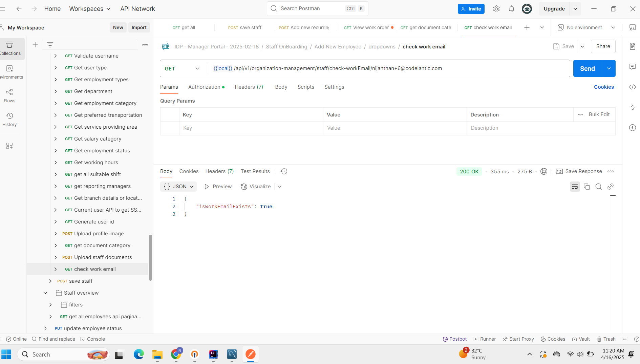Image resolution: width=640 pixels, height=364 pixels.
Task: Open the tabs overflow chevron
Action: tap(542, 27)
